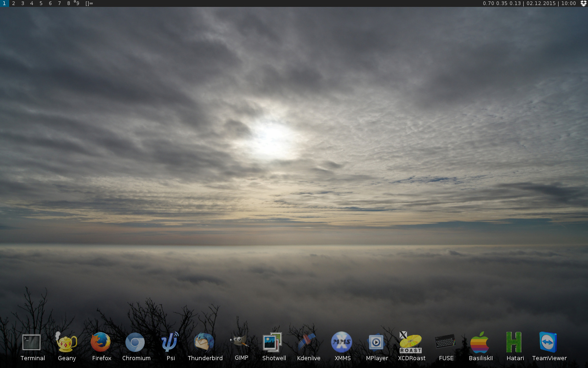Launch TeamViewer remote desktop icon
The image size is (588, 368).
coord(548,342)
